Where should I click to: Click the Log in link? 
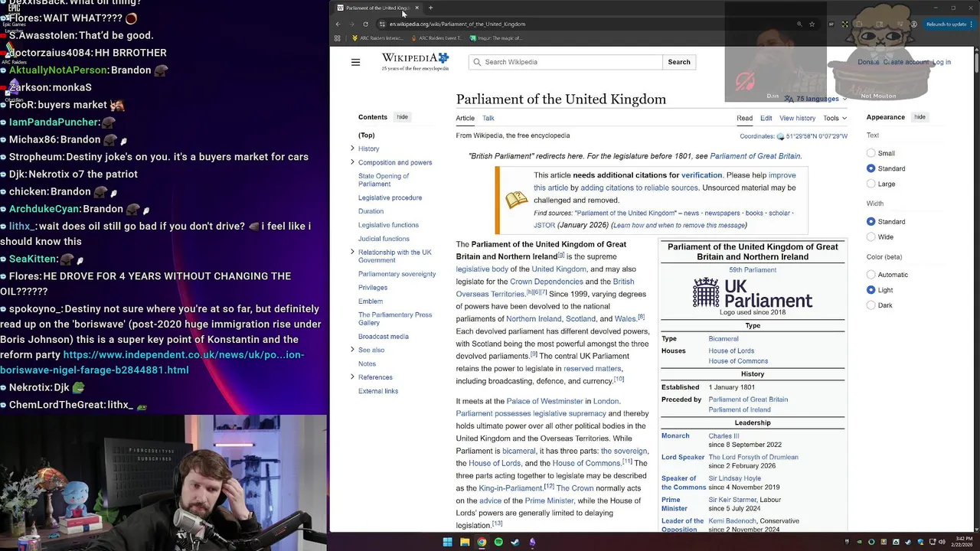942,62
